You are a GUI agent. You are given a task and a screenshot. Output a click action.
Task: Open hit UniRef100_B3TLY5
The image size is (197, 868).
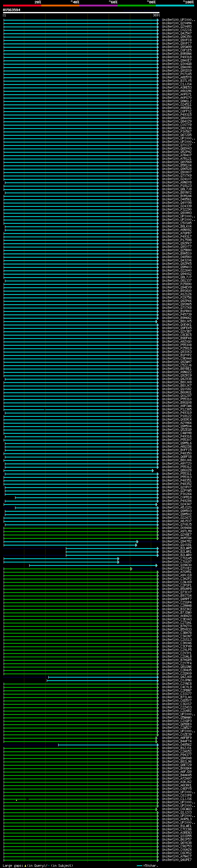tap(177, 81)
